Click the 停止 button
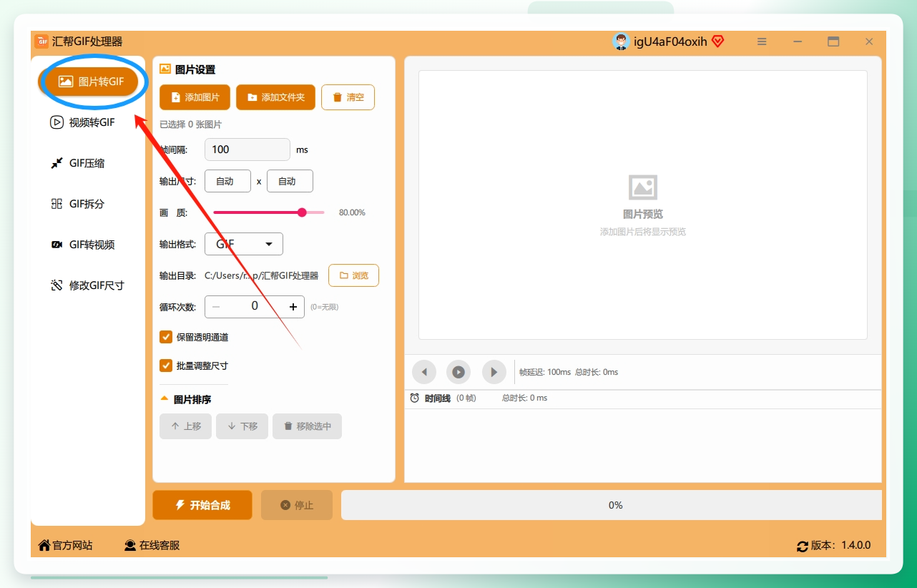The image size is (917, 588). click(x=297, y=505)
